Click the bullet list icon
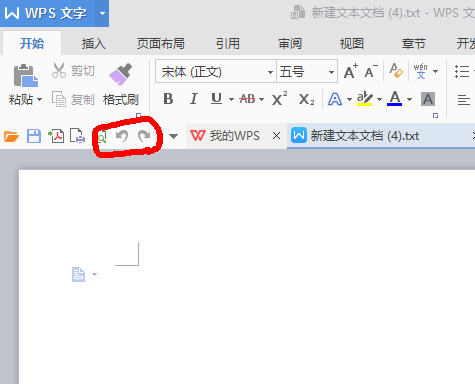 pos(462,71)
